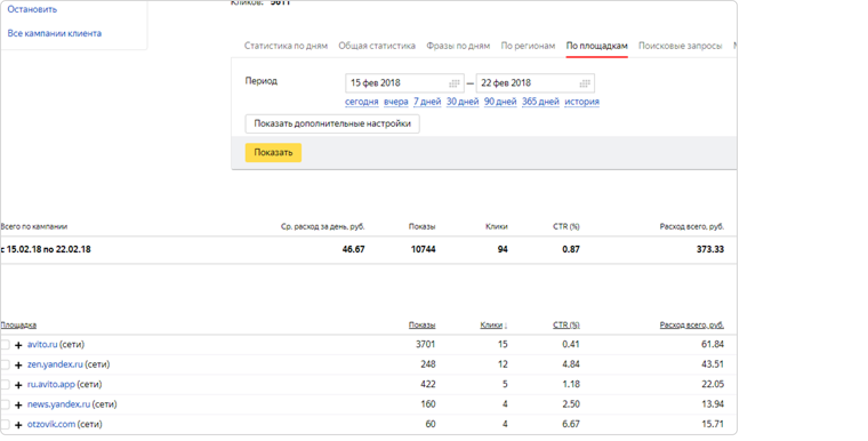Click Всего по кампании summary label
Viewport: 868px width, 441px height.
pyautogui.click(x=34, y=227)
